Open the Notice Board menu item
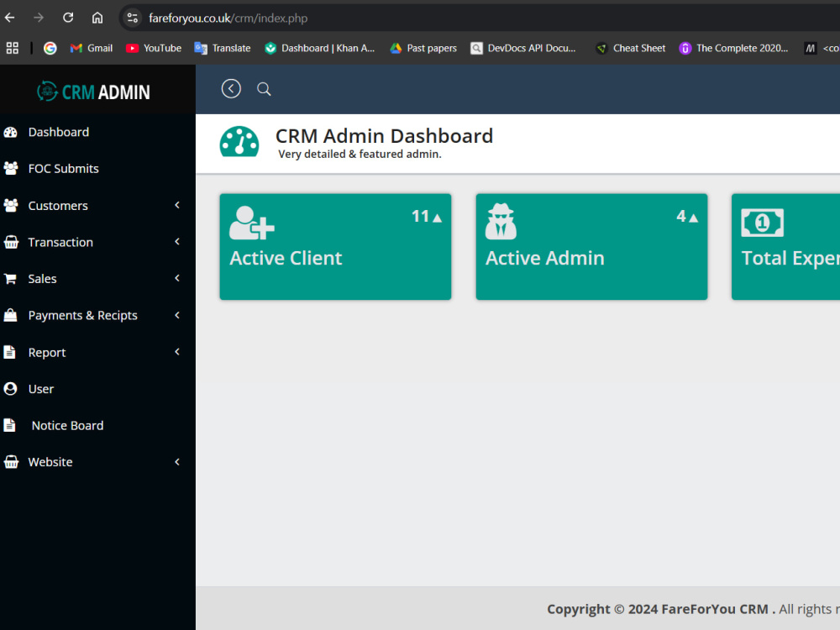The height and width of the screenshot is (630, 840). (x=67, y=425)
